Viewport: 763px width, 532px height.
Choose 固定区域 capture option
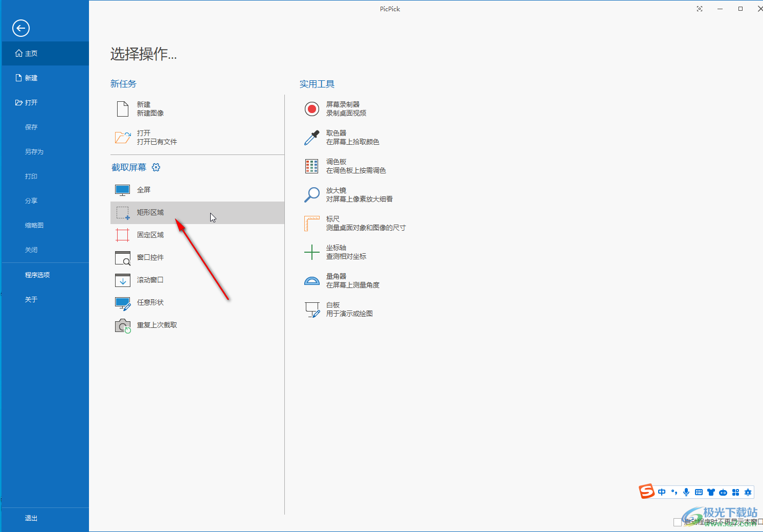click(x=197, y=235)
